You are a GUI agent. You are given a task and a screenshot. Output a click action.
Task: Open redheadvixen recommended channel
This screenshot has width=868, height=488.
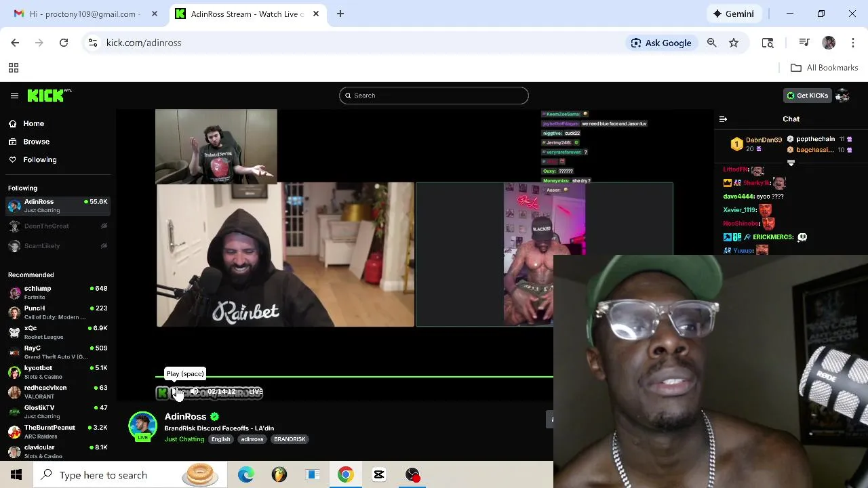(x=58, y=392)
